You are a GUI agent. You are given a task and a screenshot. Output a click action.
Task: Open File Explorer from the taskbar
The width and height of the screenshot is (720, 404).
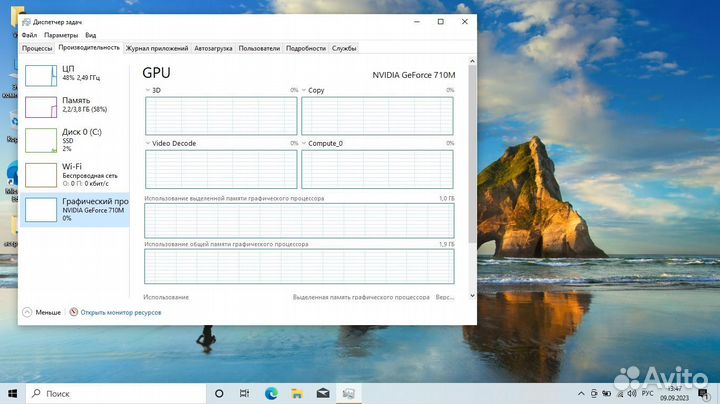click(x=297, y=393)
